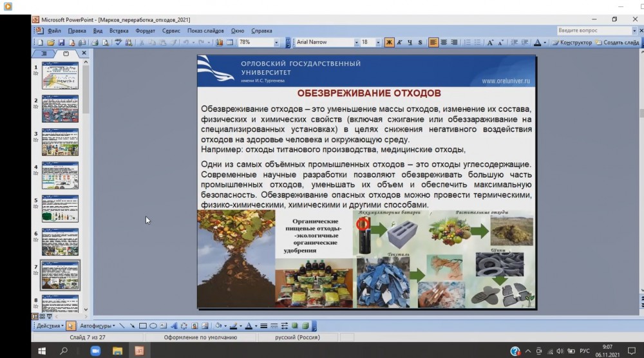Viewport: 644px width, 358px height.
Task: Expand the Arial Narrow font dropdown
Action: pyautogui.click(x=356, y=42)
